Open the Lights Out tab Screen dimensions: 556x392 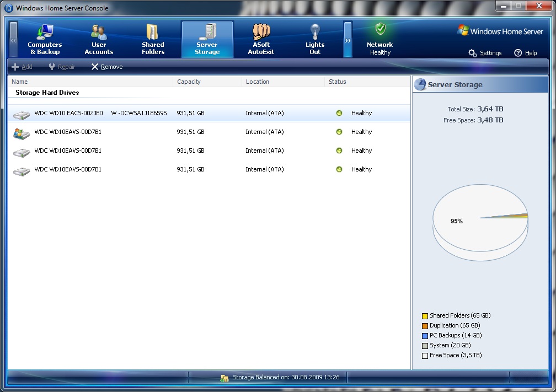[x=315, y=39]
